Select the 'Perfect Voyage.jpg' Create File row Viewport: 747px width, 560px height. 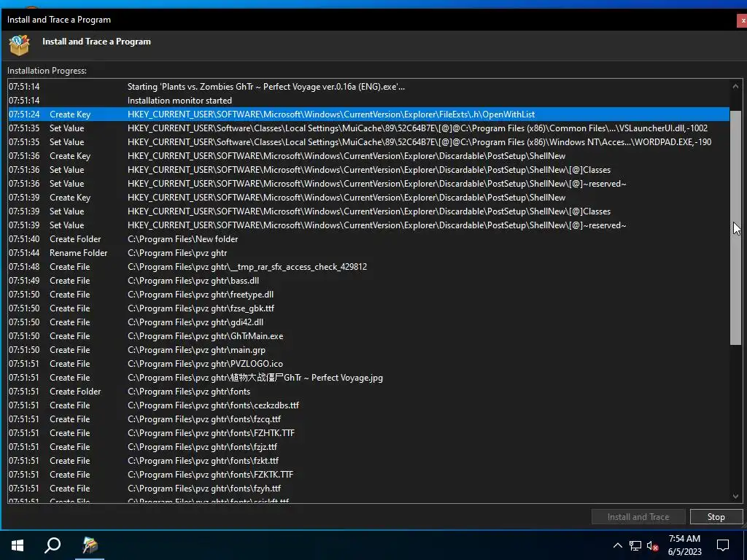pyautogui.click(x=368, y=377)
